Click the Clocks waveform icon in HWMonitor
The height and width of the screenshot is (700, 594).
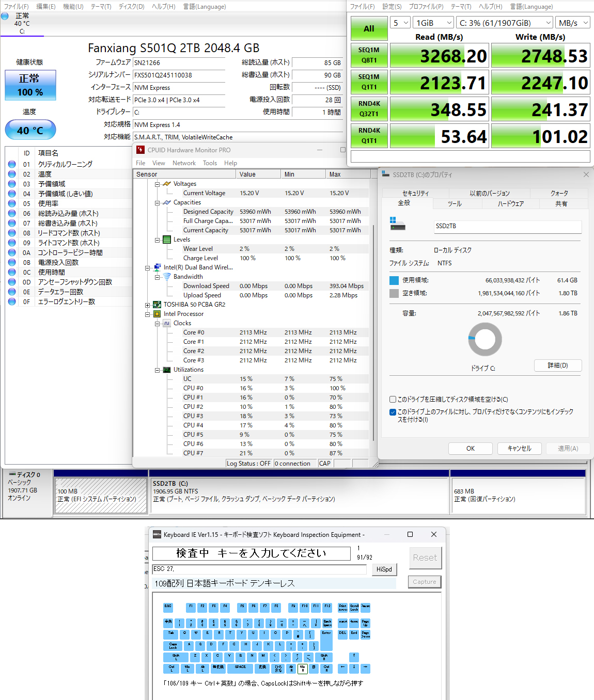tap(167, 323)
